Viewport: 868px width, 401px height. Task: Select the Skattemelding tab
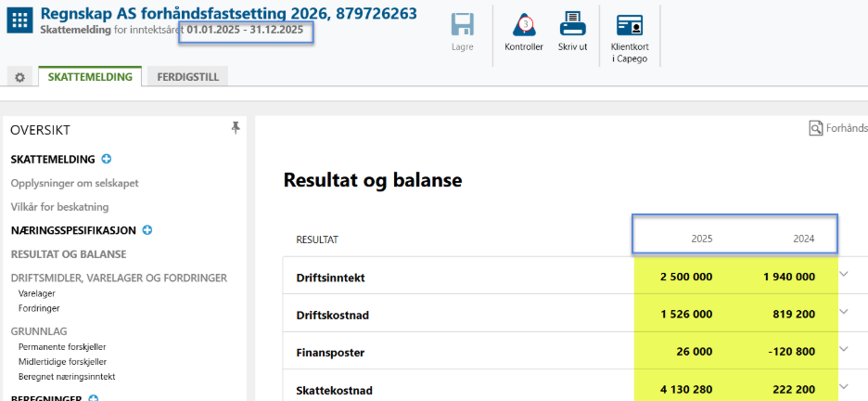[91, 77]
